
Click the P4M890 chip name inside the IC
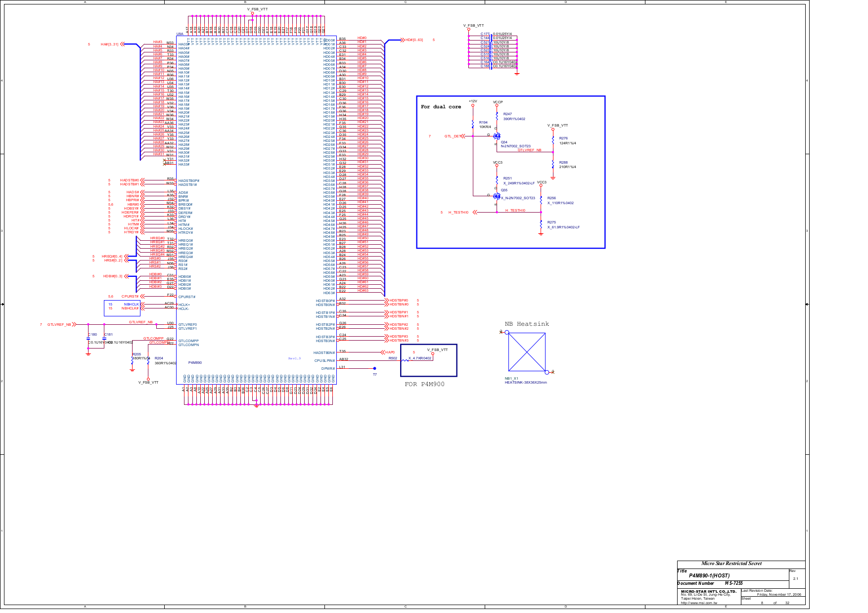(195, 363)
